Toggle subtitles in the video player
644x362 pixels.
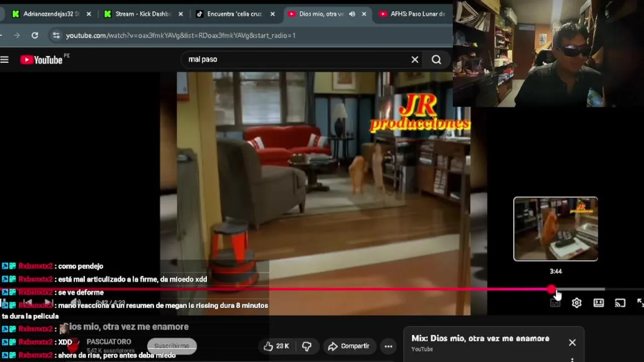point(555,303)
